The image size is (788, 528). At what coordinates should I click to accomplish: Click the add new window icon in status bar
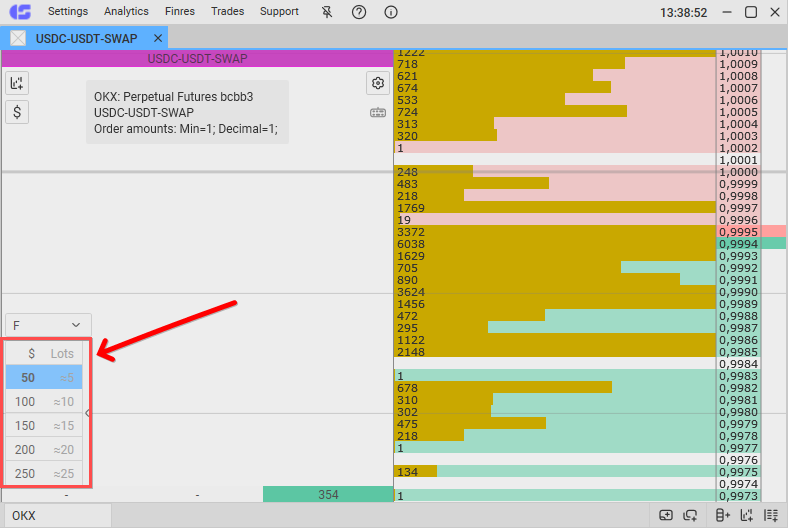(667, 515)
